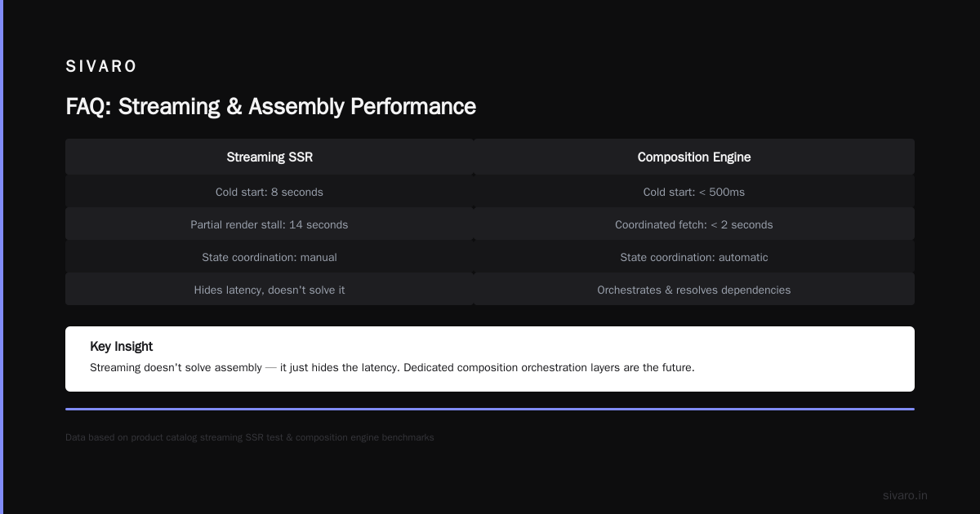Click the Key Insight title
This screenshot has height=514, width=980.
pos(122,347)
